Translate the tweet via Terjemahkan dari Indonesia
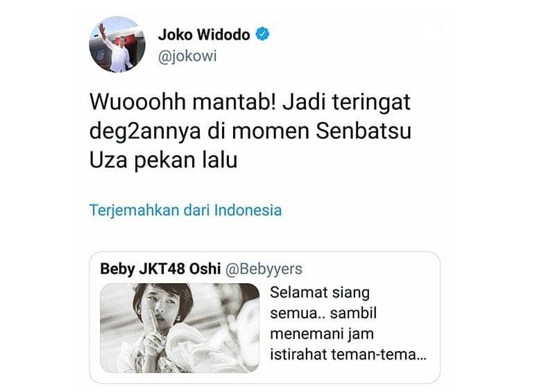Image resolution: width=555 pixels, height=392 pixels. click(x=185, y=210)
